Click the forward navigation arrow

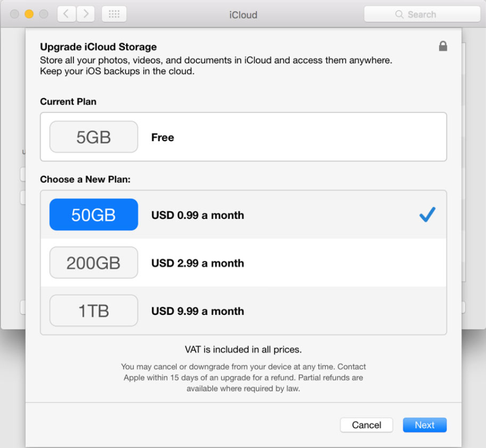[85, 14]
